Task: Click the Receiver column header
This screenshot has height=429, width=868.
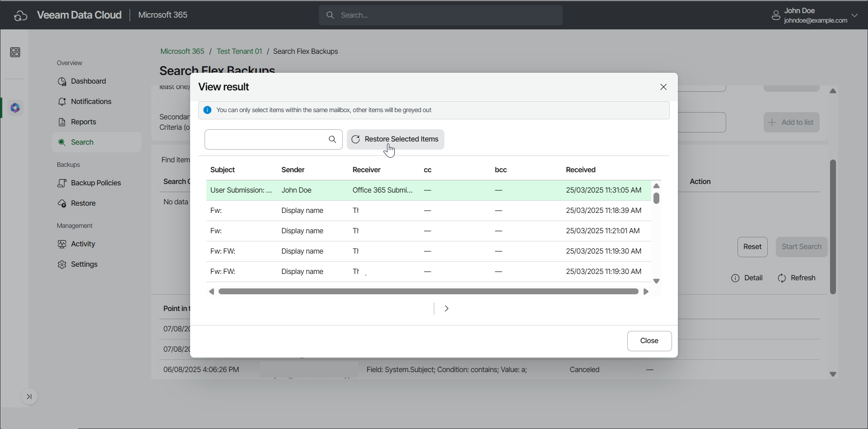Action: (367, 170)
